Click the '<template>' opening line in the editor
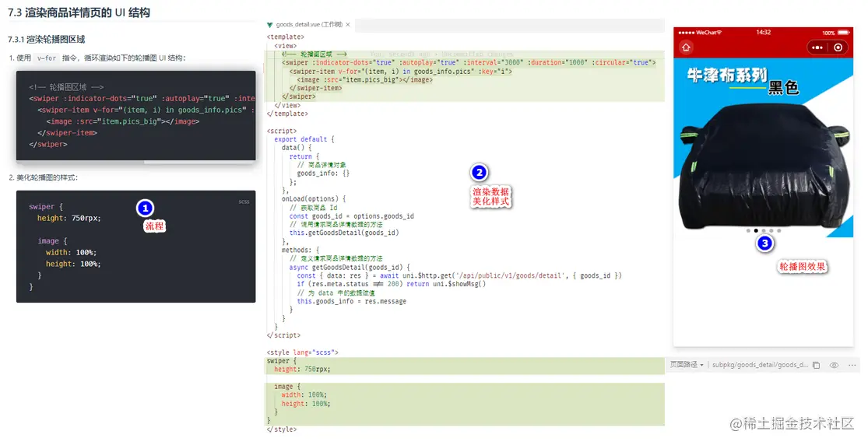The width and height of the screenshot is (868, 445). [286, 37]
